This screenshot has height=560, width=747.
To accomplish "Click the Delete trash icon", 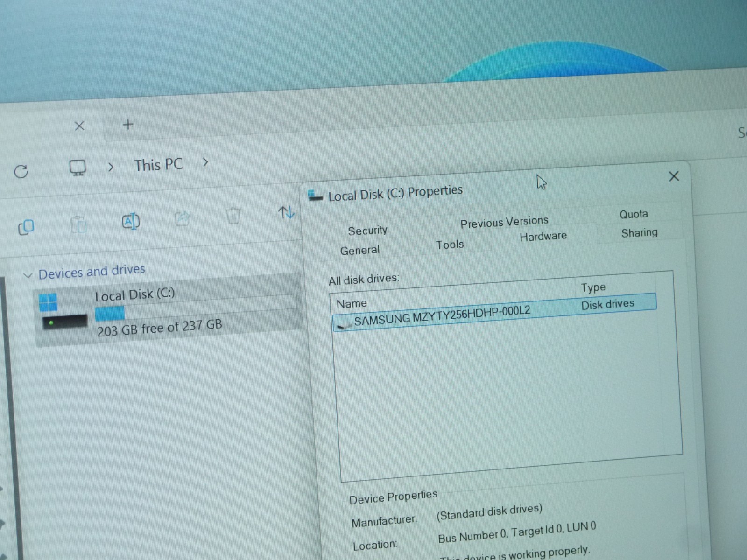I will coord(233,215).
